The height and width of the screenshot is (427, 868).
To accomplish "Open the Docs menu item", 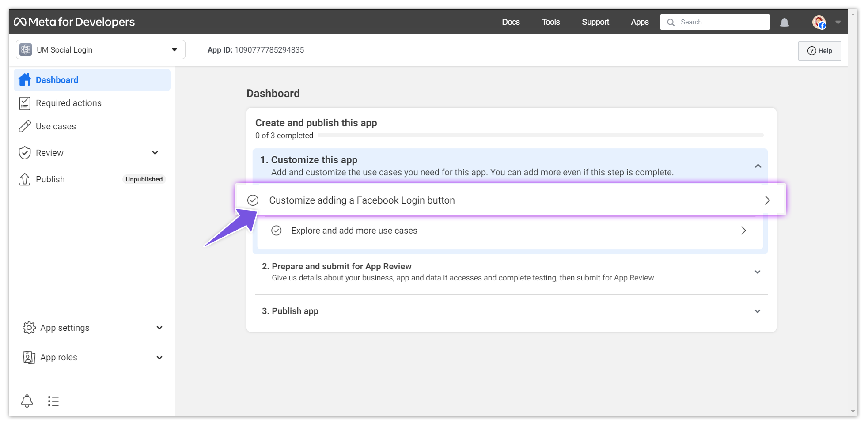I will click(x=511, y=22).
